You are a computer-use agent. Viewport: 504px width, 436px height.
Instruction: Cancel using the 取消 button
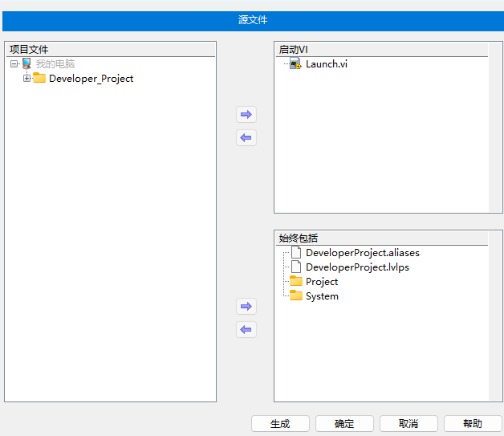[408, 423]
